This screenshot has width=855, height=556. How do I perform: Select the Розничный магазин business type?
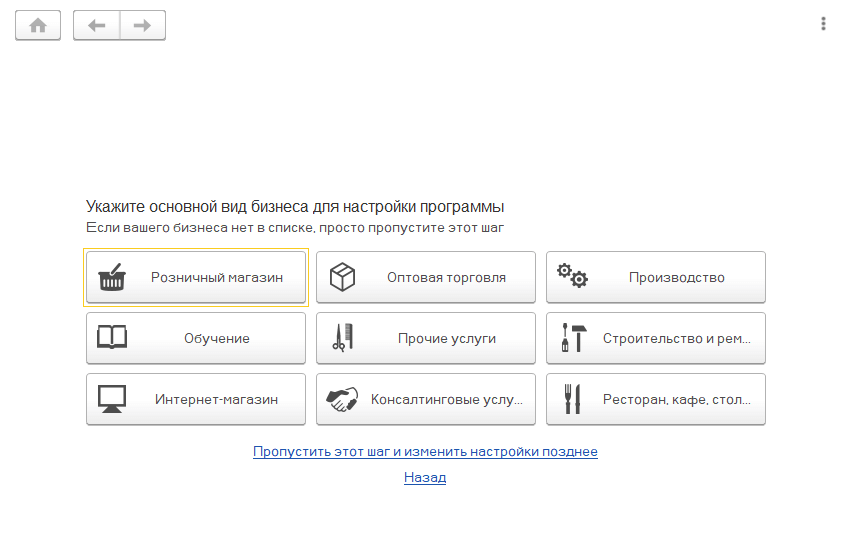196,277
